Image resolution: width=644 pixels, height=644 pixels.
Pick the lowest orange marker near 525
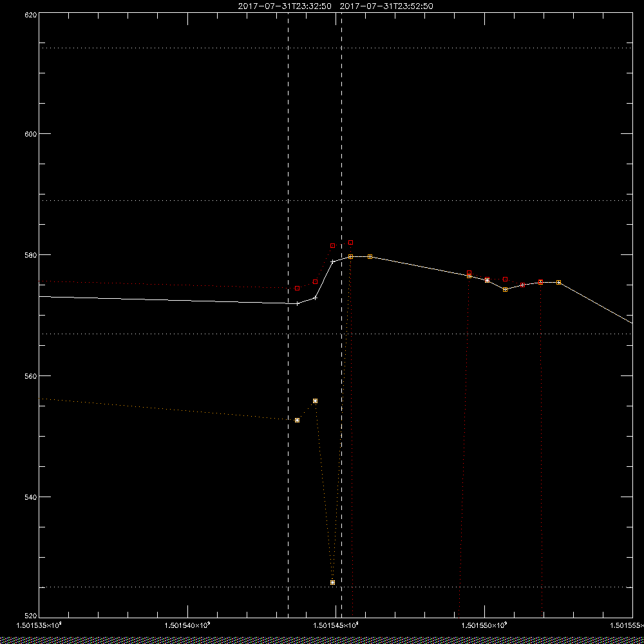[333, 582]
